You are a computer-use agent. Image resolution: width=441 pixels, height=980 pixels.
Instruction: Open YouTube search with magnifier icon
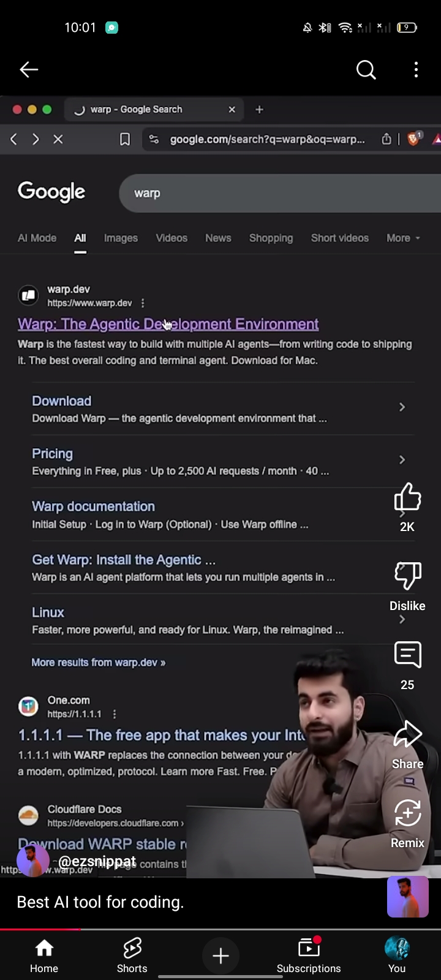point(366,70)
